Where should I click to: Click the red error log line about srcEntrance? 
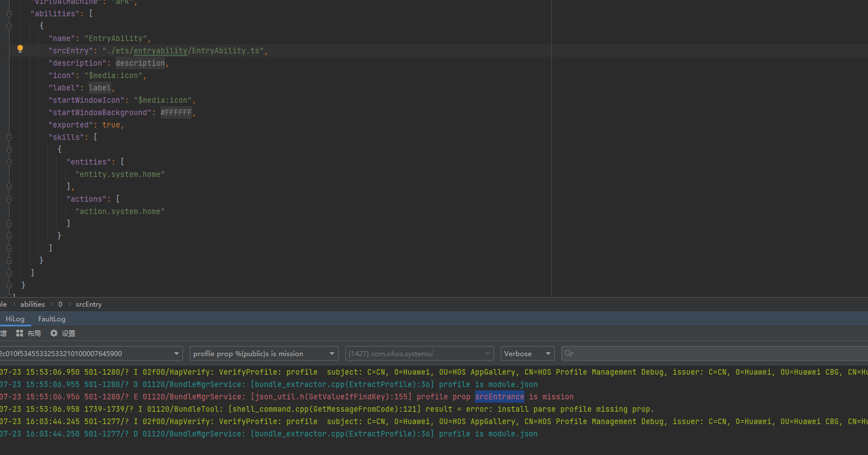tap(287, 397)
